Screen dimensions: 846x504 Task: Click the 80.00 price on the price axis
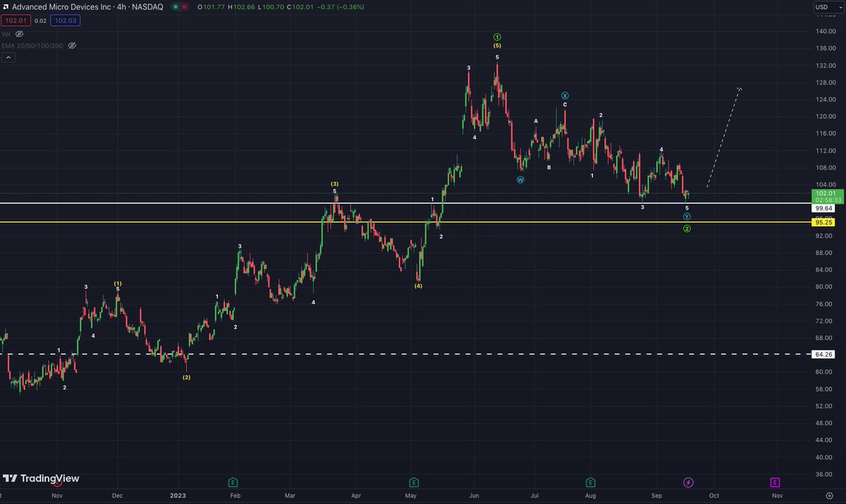click(x=826, y=286)
